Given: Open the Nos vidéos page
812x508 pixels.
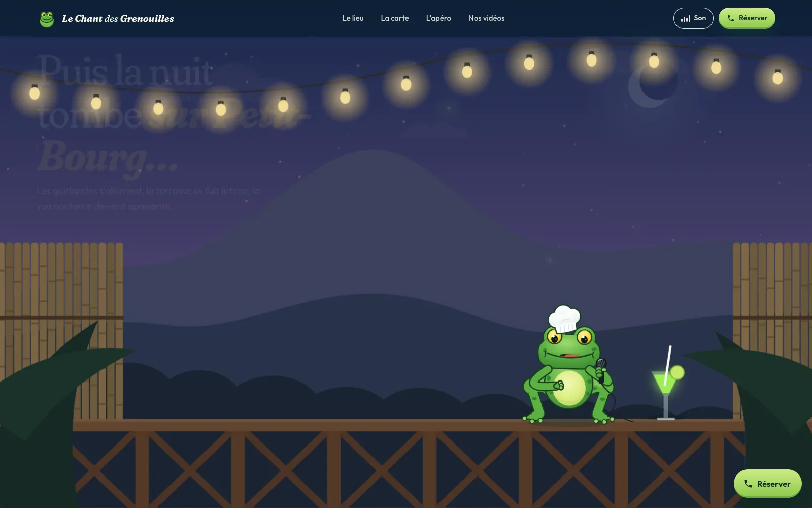Looking at the screenshot, I should [486, 18].
